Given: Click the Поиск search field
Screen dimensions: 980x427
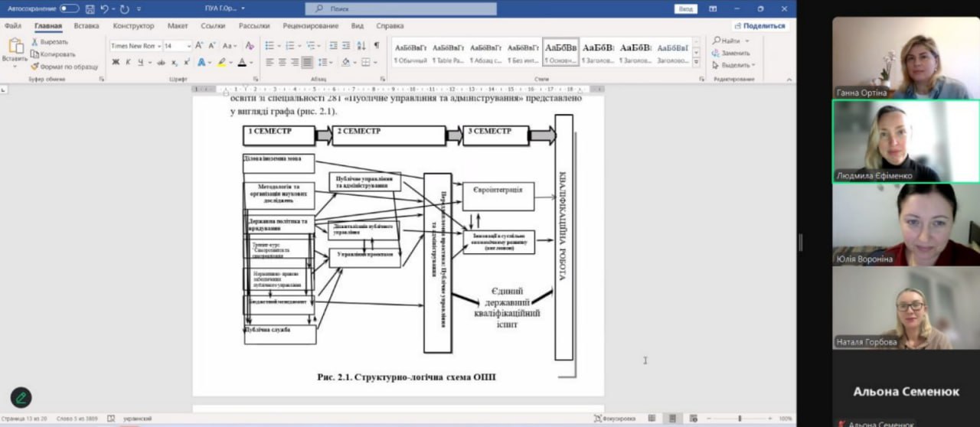Looking at the screenshot, I should pos(400,8).
